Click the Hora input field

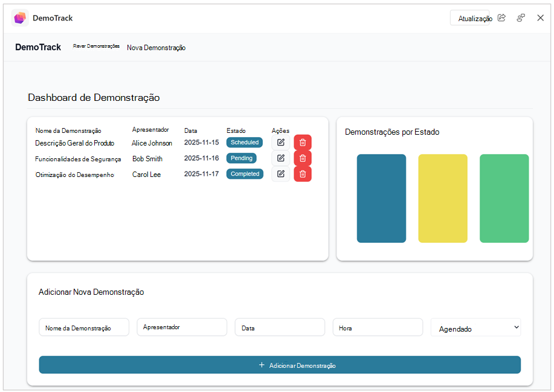click(378, 327)
